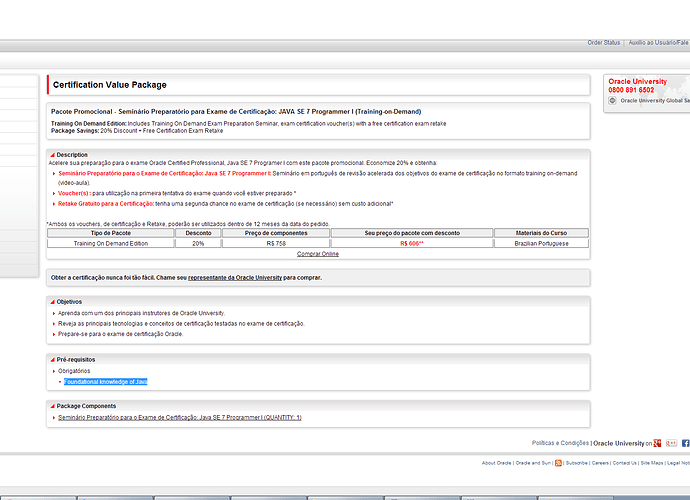This screenshot has height=500, width=690.
Task: Collapse the Package Components section triangle
Action: [x=52, y=406]
